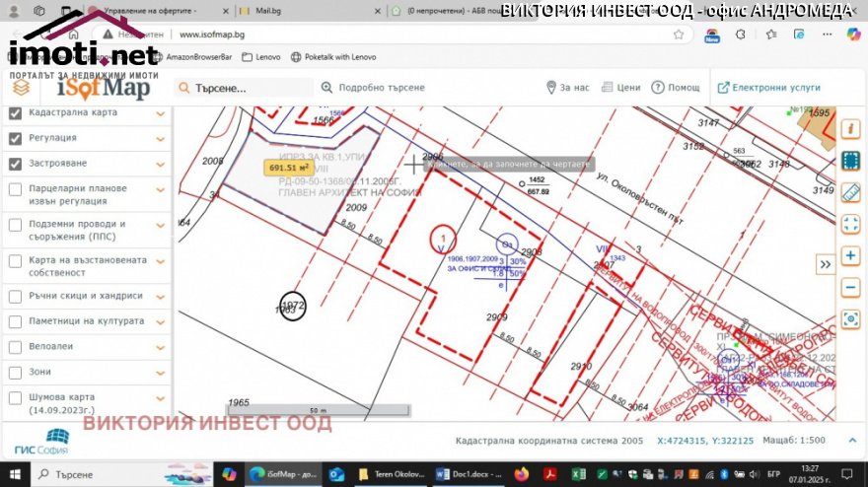Switch to Управление на офертите tab
The image size is (868, 487).
pyautogui.click(x=159, y=11)
